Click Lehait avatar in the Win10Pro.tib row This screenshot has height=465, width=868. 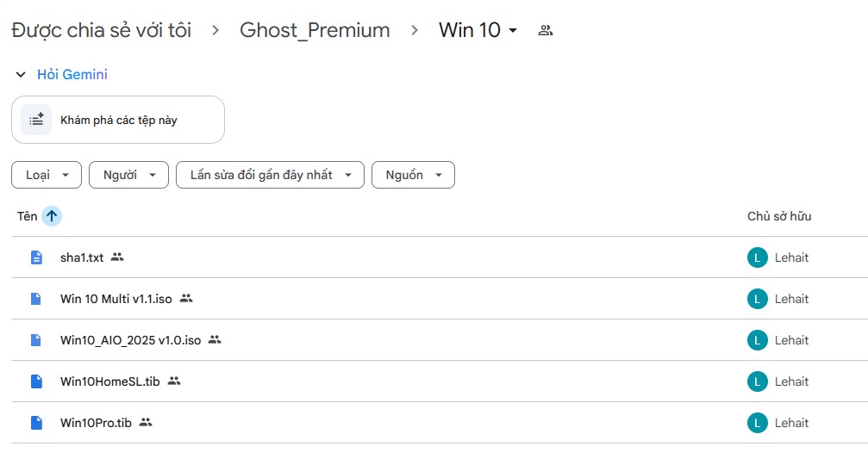coord(757,423)
